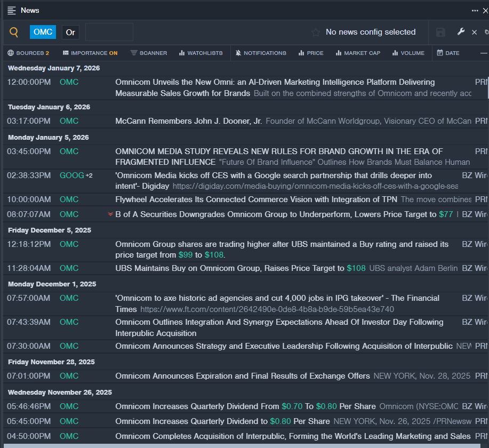Open the wrench settings icon
The image size is (489, 448).
(x=461, y=32)
